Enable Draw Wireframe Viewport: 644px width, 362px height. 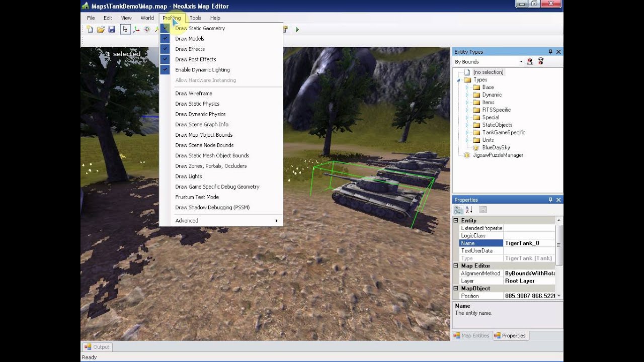(x=221, y=93)
